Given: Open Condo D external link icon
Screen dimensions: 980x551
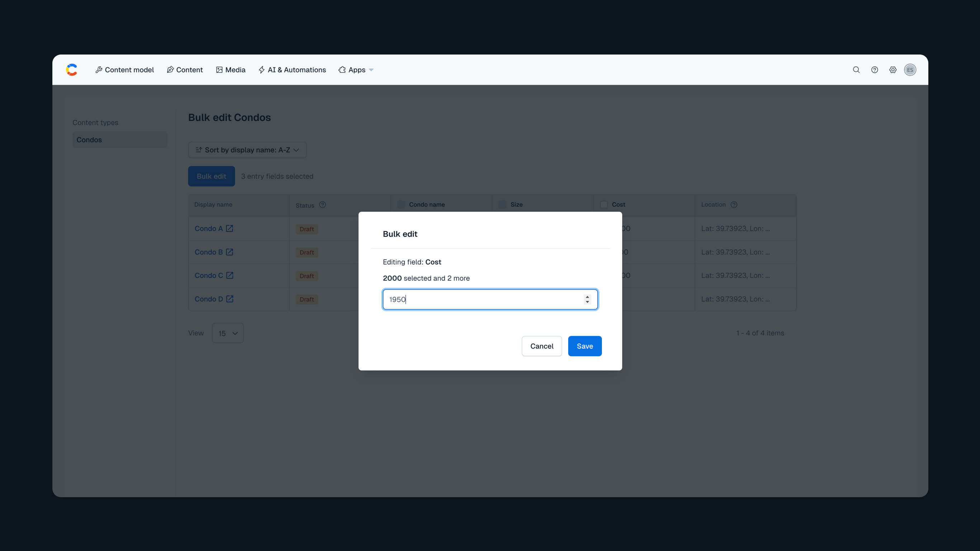Looking at the screenshot, I should (x=230, y=299).
